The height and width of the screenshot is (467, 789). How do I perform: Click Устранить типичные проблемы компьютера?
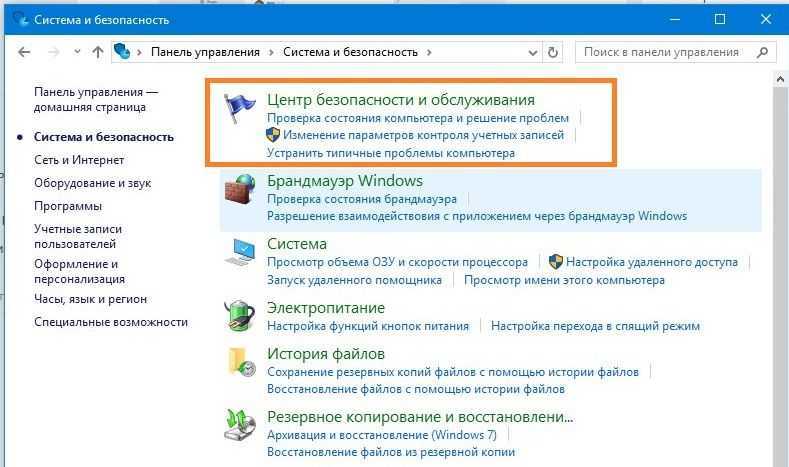click(x=390, y=152)
